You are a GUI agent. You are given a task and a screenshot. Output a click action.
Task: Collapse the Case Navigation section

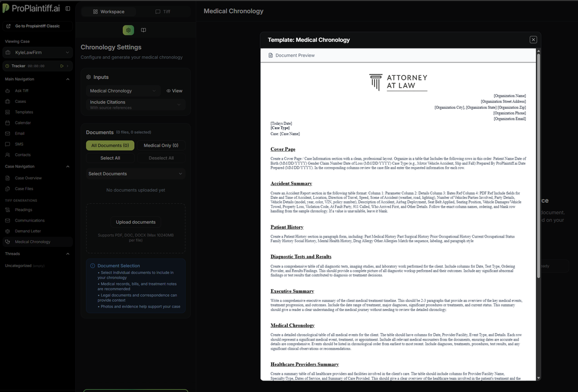click(x=68, y=167)
